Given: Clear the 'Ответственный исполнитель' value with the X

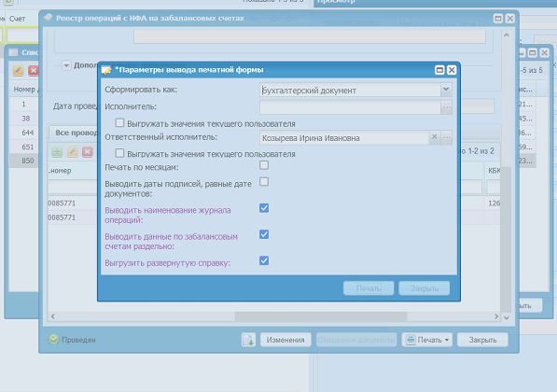Looking at the screenshot, I should click(435, 137).
